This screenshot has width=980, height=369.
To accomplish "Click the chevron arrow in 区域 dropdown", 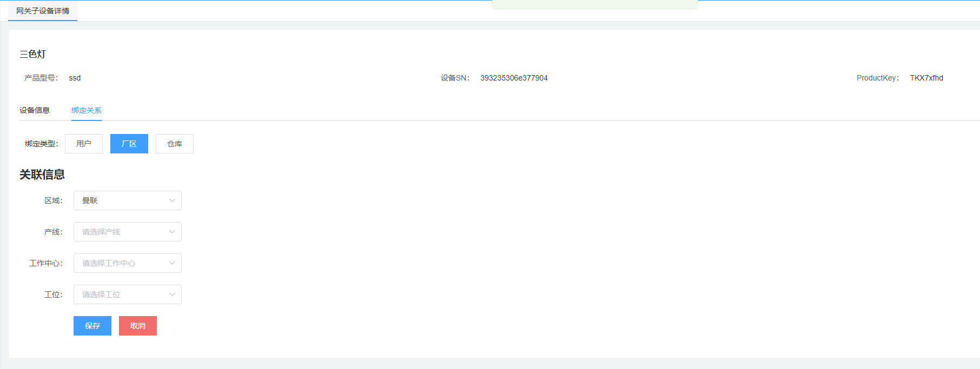I will click(x=172, y=200).
